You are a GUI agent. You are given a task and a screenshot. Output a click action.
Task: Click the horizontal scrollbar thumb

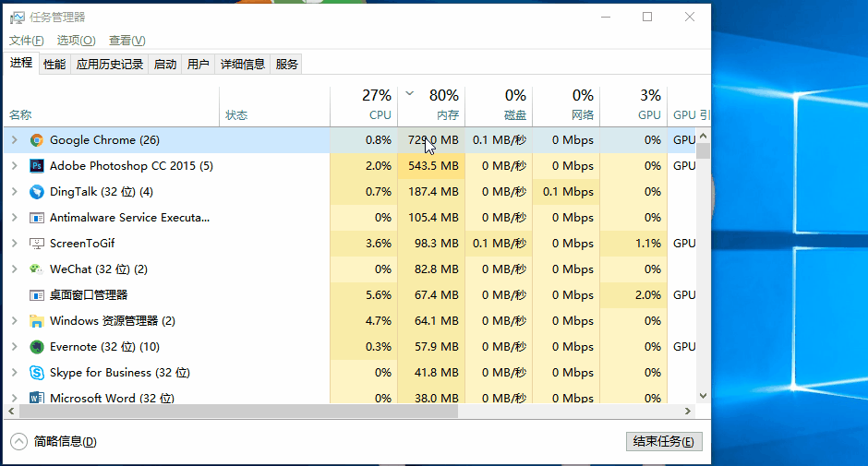(238, 412)
